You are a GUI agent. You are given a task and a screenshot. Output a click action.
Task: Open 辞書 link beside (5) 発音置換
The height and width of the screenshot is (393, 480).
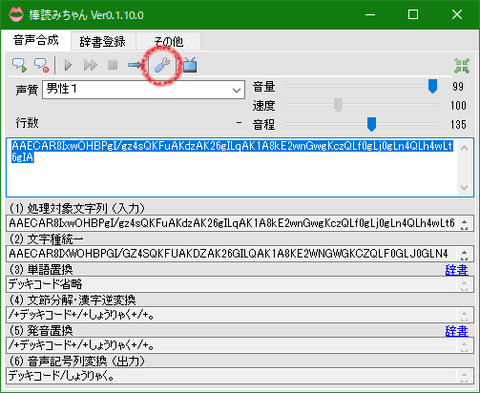pos(456,331)
